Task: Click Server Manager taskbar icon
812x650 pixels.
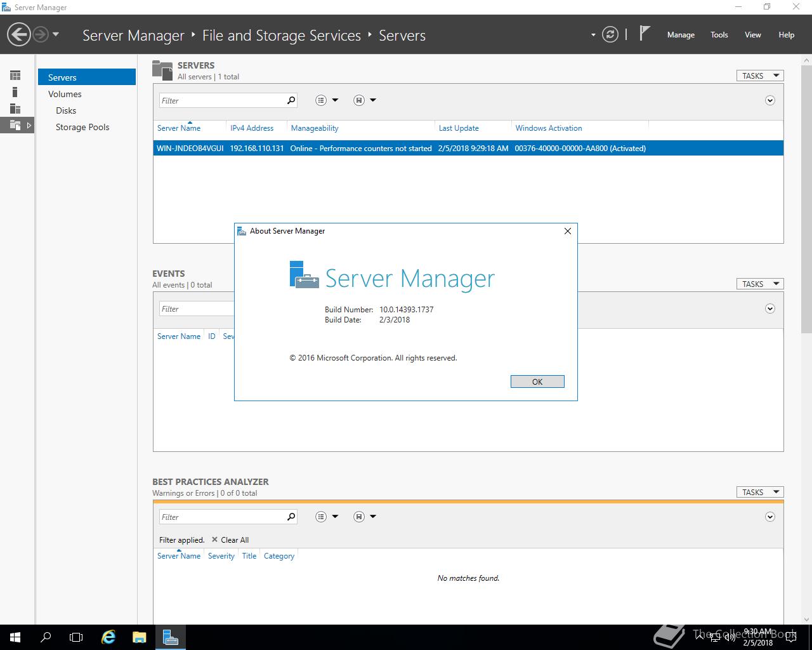Action: point(170,637)
